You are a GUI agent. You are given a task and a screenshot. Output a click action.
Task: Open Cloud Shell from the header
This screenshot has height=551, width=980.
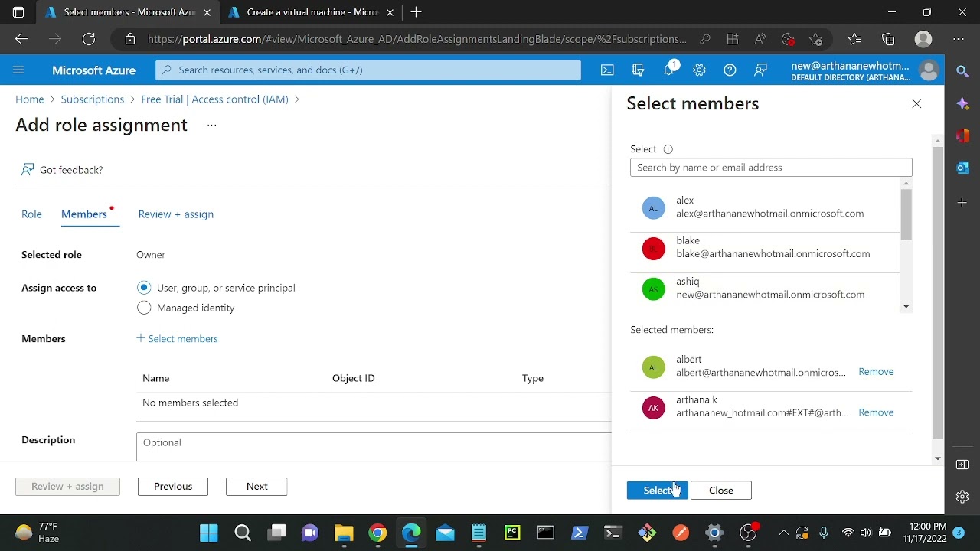(607, 70)
